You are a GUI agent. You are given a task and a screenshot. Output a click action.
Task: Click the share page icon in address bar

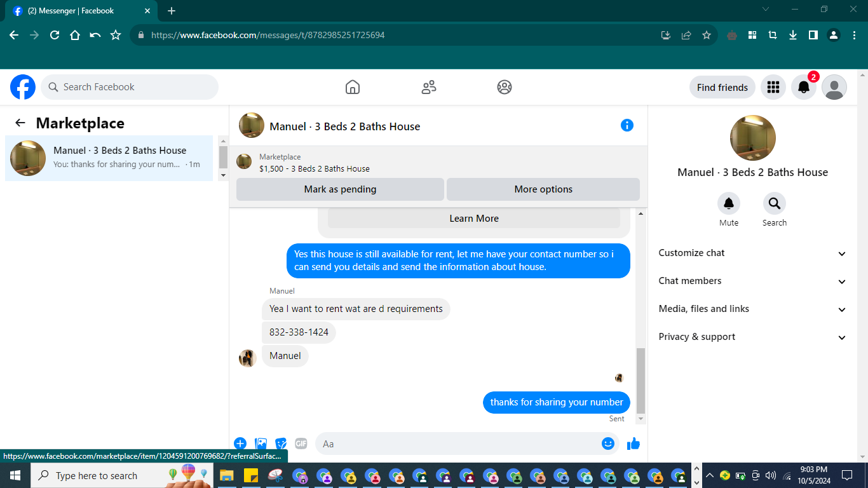(x=686, y=35)
